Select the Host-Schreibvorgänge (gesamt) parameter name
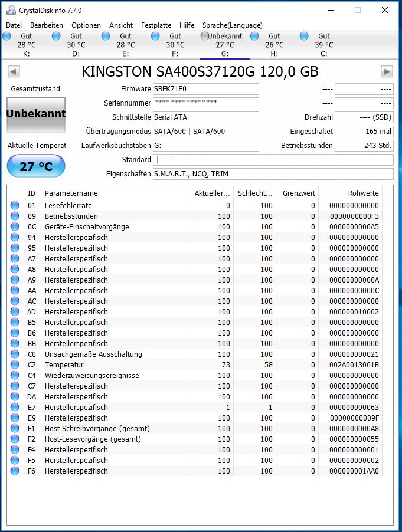The width and height of the screenshot is (402, 532). coord(97,429)
